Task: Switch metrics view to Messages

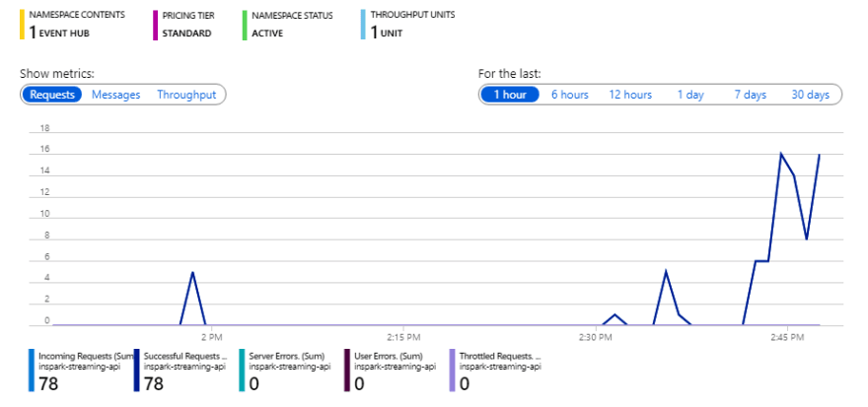Action: coord(115,95)
